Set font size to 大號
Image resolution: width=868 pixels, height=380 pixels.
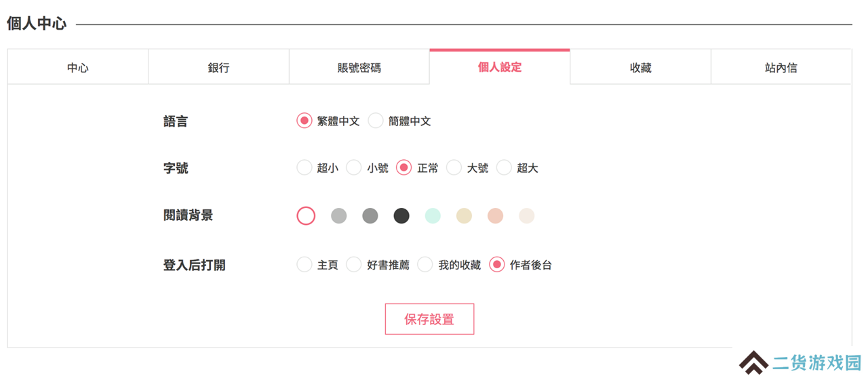pyautogui.click(x=454, y=168)
